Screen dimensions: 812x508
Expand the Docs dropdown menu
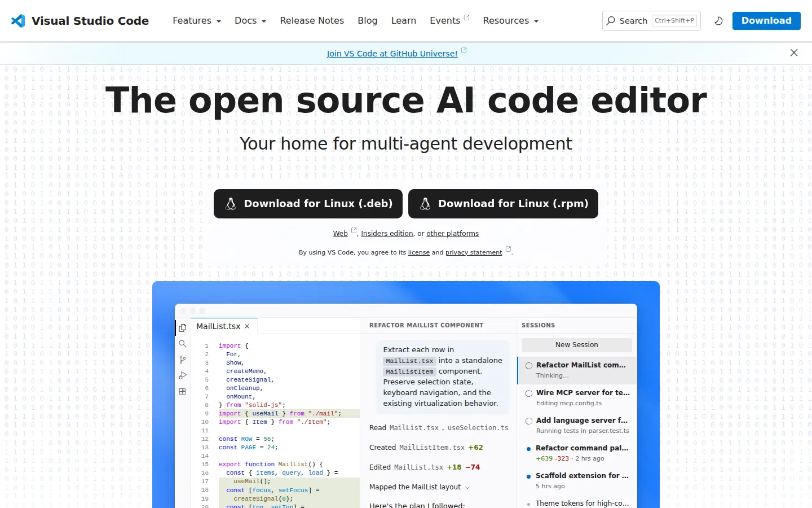click(250, 21)
